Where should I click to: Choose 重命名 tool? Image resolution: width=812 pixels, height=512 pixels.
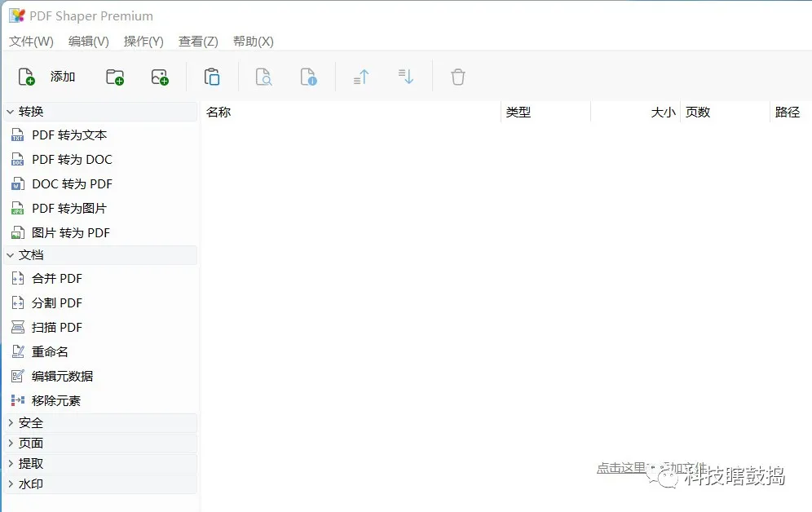pyautogui.click(x=50, y=351)
